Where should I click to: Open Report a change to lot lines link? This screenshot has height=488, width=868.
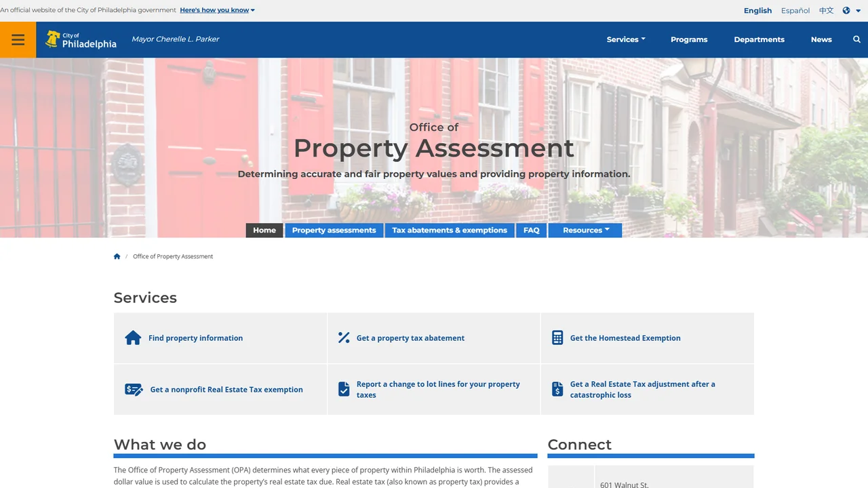438,390
